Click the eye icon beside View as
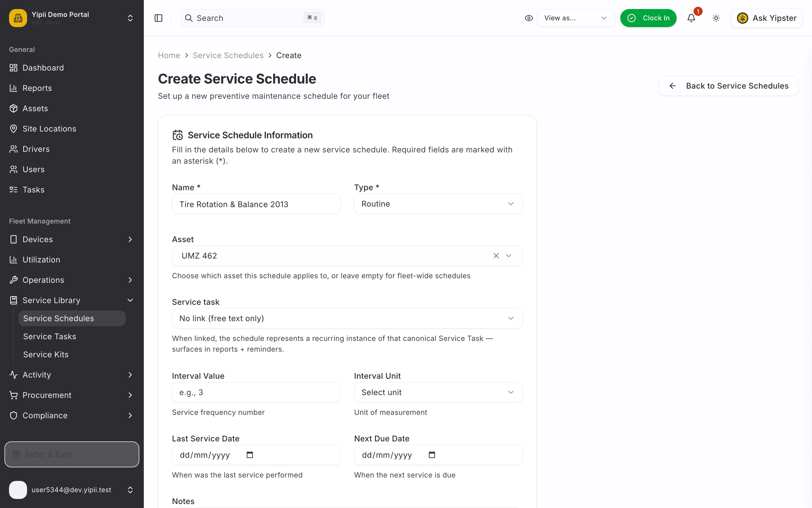The image size is (812, 508). click(529, 18)
